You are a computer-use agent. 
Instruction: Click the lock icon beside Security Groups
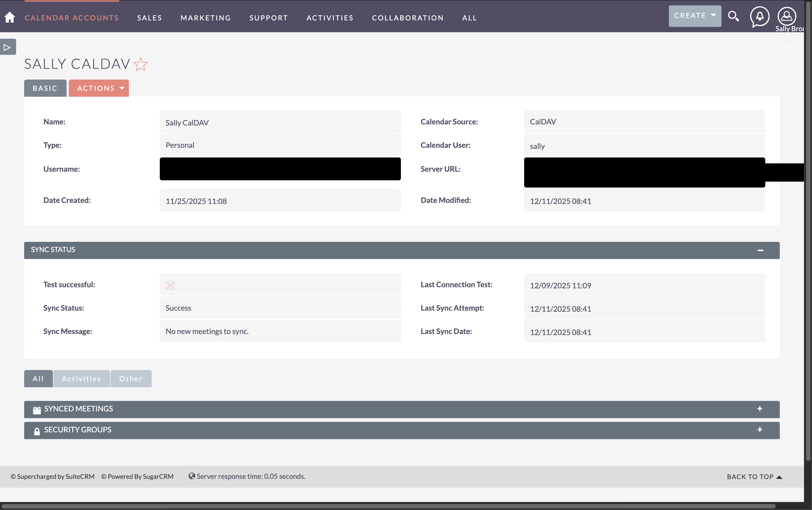pos(37,430)
